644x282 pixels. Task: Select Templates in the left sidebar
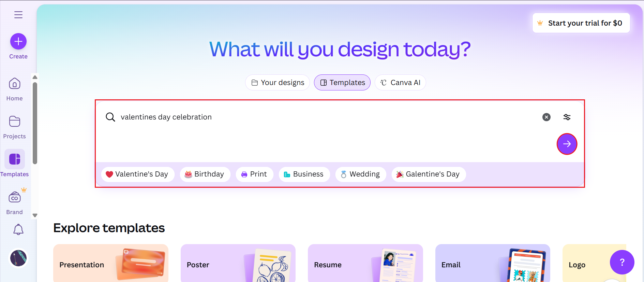click(x=14, y=159)
